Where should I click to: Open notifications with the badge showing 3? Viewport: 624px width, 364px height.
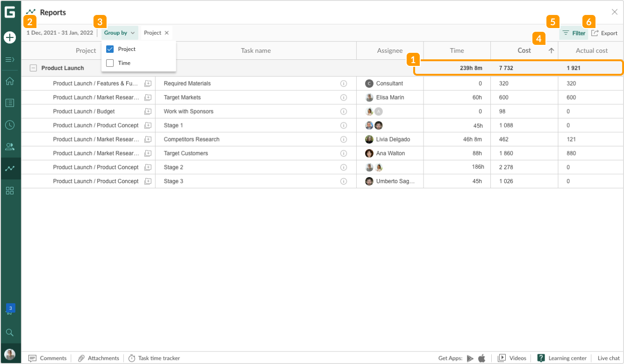10,309
